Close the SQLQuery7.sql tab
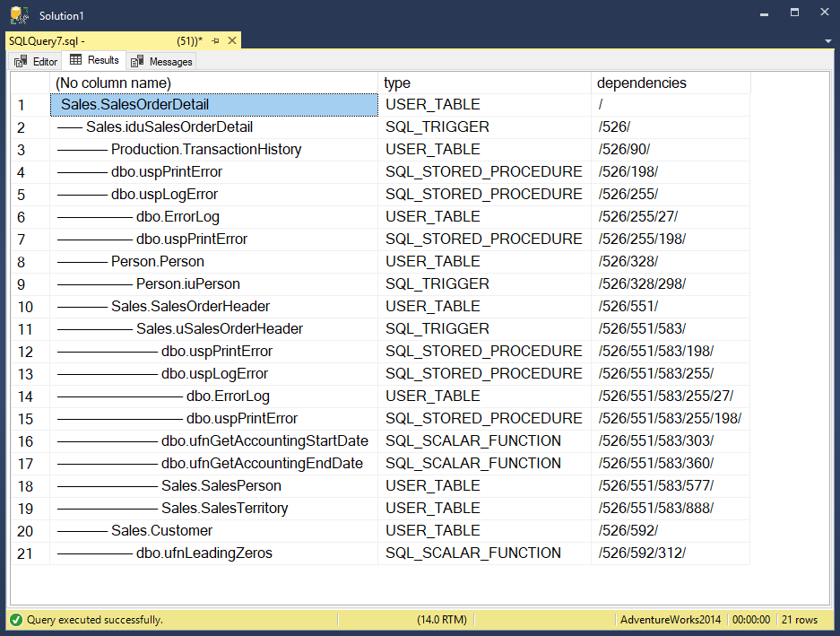 tap(232, 40)
